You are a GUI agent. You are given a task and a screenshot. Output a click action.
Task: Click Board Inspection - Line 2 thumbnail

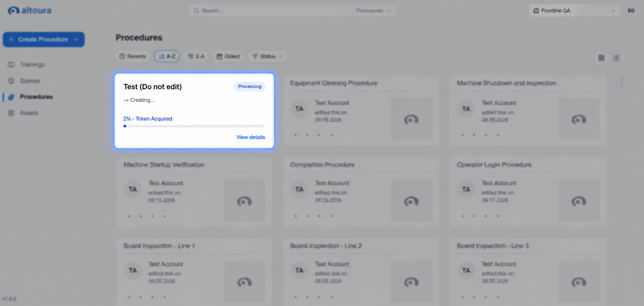tap(411, 282)
